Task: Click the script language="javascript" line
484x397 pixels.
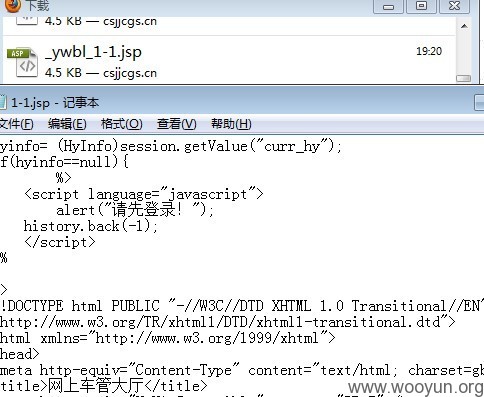Action: (x=144, y=194)
